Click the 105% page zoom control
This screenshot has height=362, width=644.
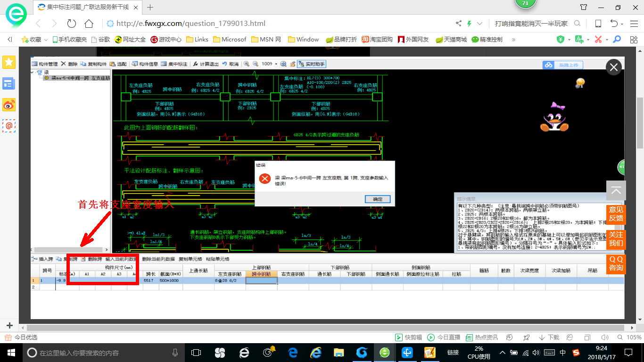point(630,337)
